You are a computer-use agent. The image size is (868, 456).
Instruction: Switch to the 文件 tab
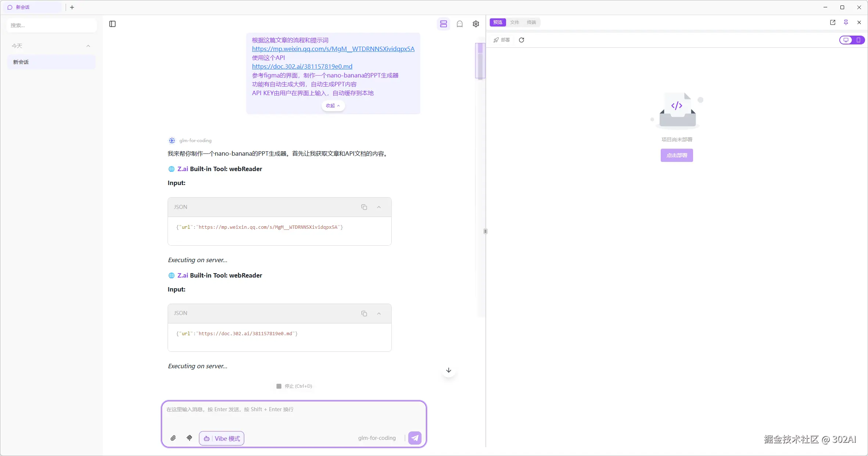pyautogui.click(x=514, y=22)
